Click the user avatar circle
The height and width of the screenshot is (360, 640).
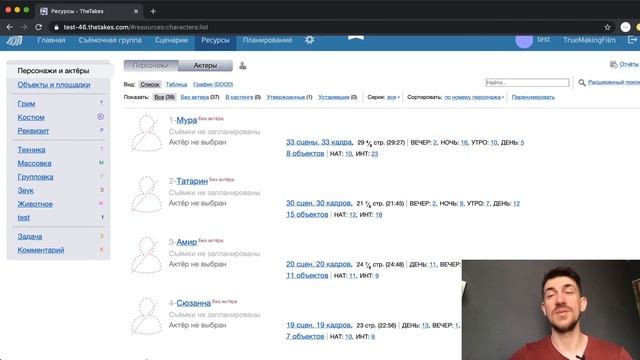524,40
